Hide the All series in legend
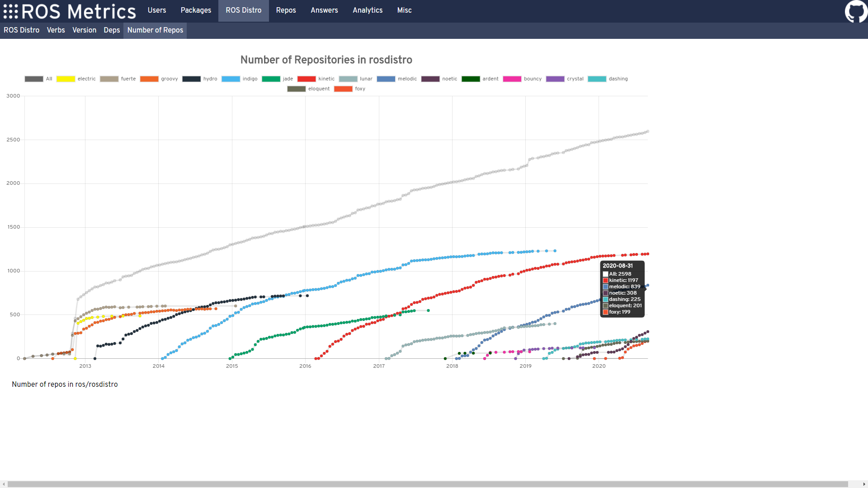Viewport: 868px width, 488px height. (34, 79)
